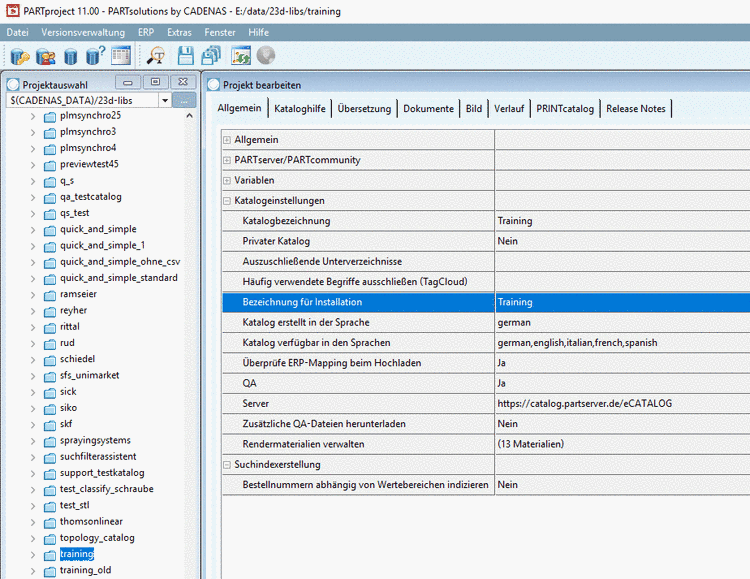Click the green arrows refresh window icon

pyautogui.click(x=240, y=56)
